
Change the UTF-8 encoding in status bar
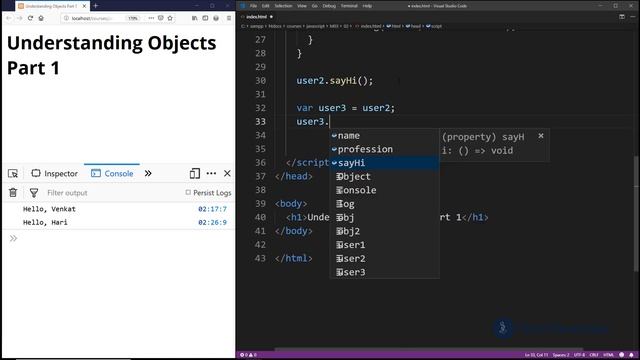pos(580,355)
